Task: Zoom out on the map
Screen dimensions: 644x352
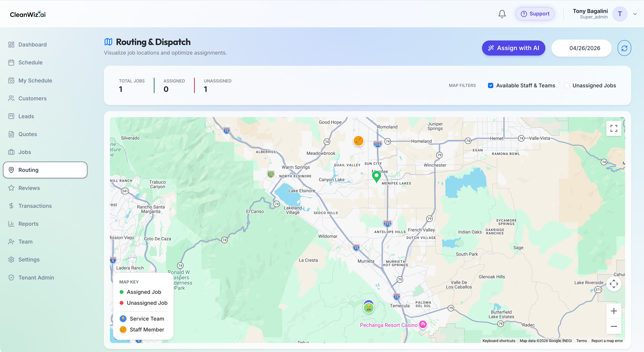Action: click(614, 326)
